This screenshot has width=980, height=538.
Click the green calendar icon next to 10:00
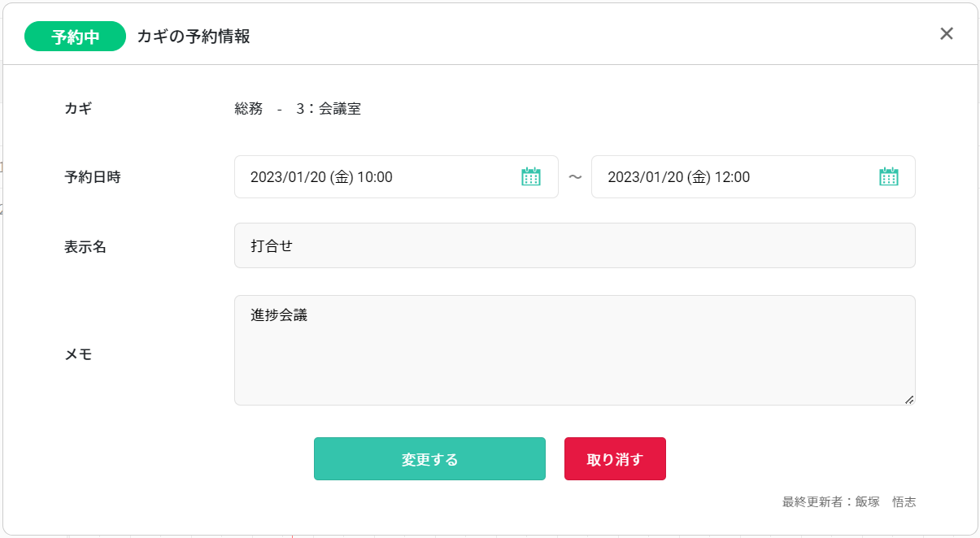pos(531,176)
